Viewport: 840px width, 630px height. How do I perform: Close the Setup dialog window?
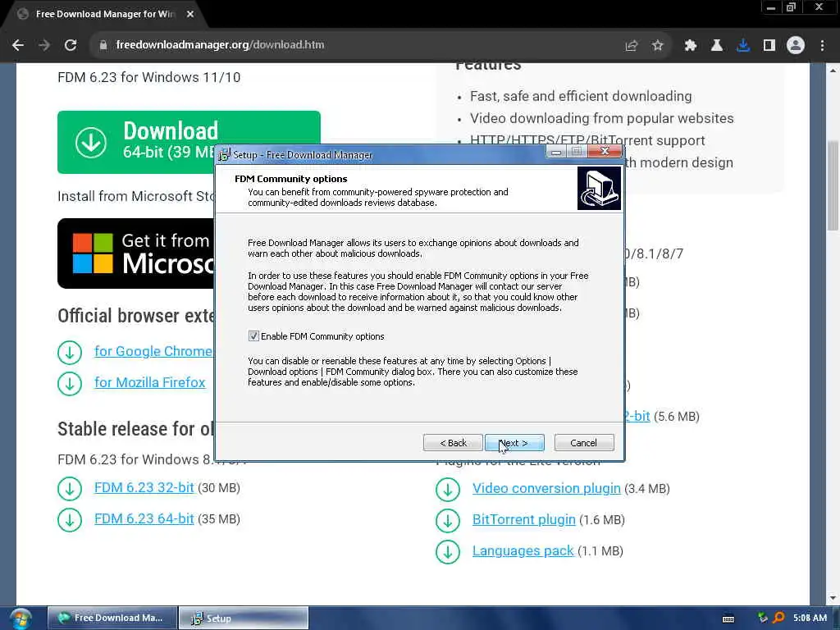pos(605,152)
